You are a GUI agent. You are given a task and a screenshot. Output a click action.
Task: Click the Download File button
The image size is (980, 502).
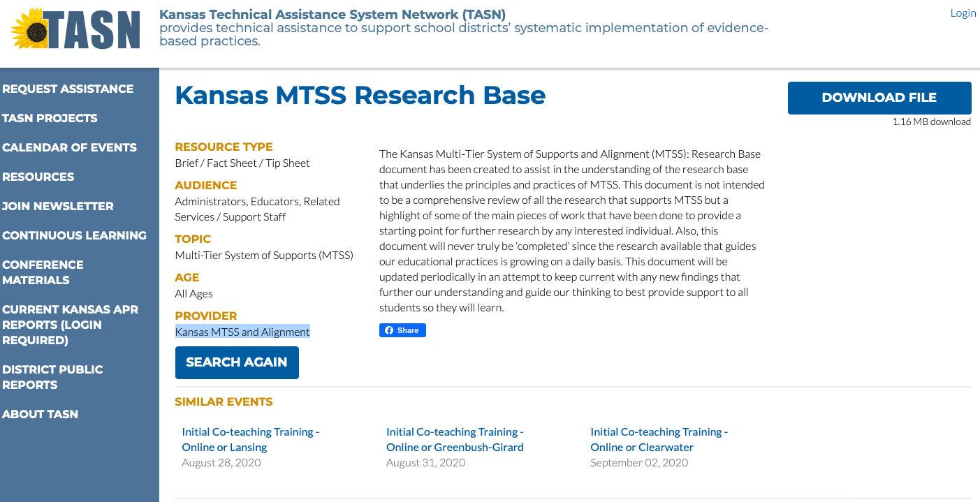click(879, 98)
